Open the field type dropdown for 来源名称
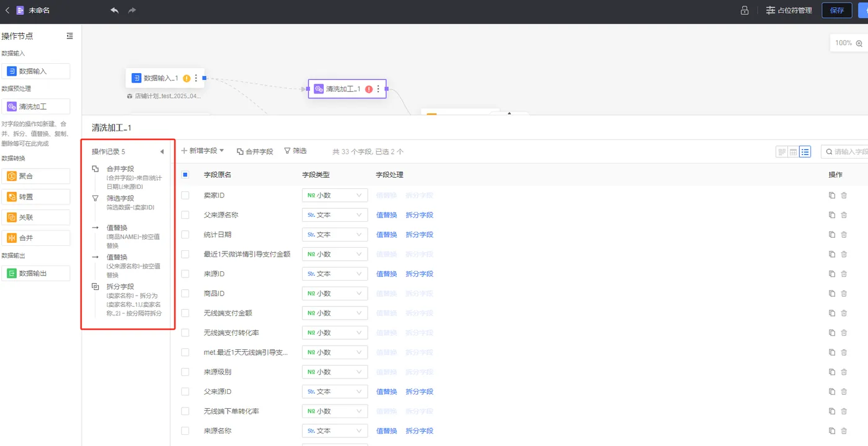 (335, 431)
